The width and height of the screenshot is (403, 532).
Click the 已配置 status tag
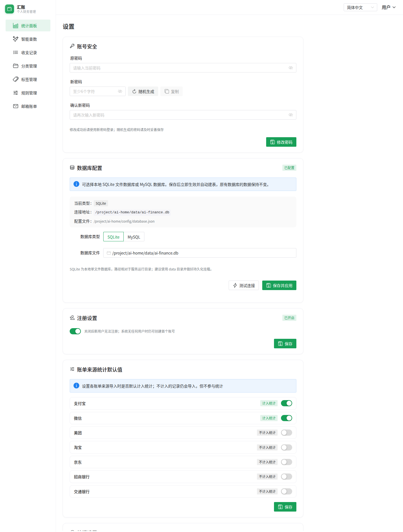point(289,168)
